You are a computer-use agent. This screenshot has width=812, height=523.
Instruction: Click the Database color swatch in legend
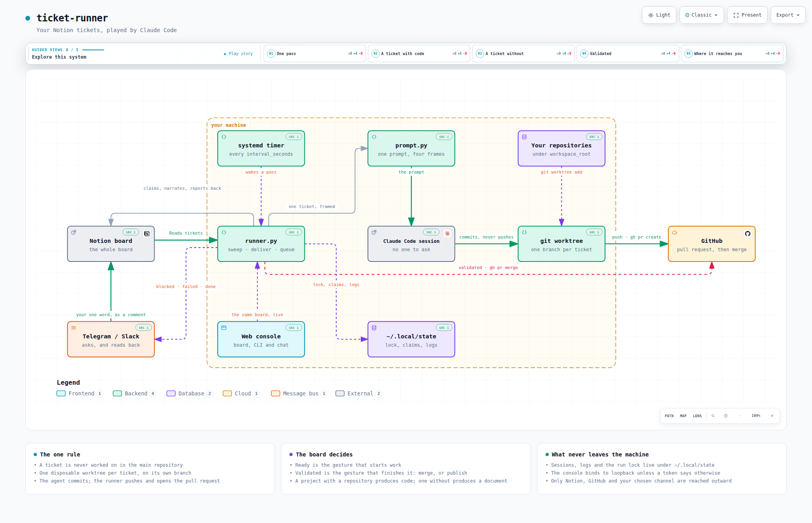click(x=171, y=393)
